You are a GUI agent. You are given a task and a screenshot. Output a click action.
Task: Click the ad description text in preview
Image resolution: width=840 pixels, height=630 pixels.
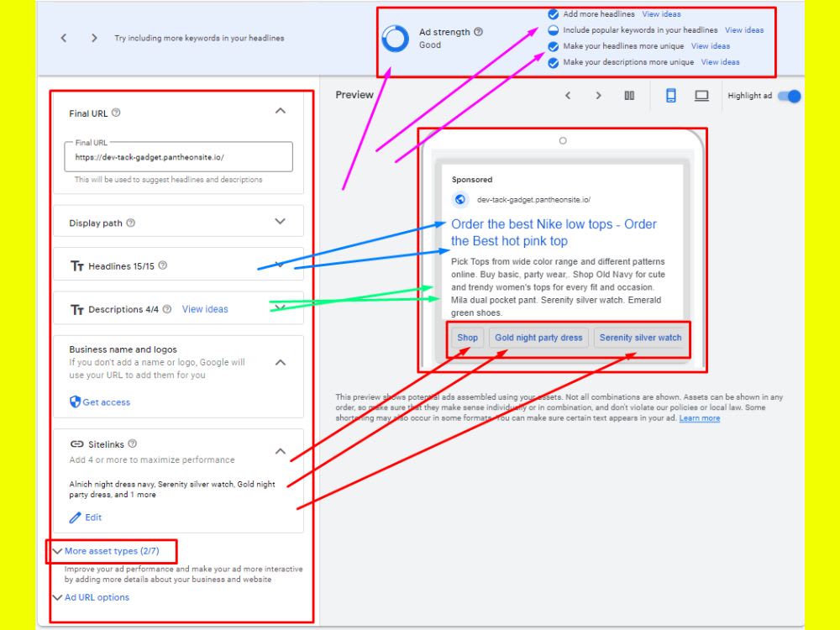point(558,287)
